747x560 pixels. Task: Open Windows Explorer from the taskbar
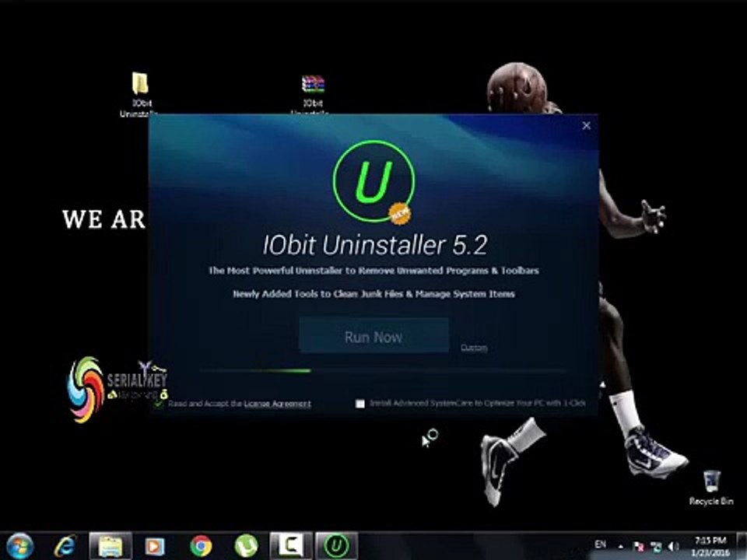[110, 546]
